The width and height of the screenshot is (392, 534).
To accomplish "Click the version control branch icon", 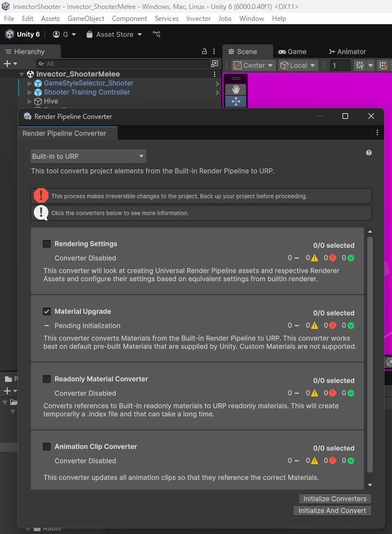I will (157, 34).
